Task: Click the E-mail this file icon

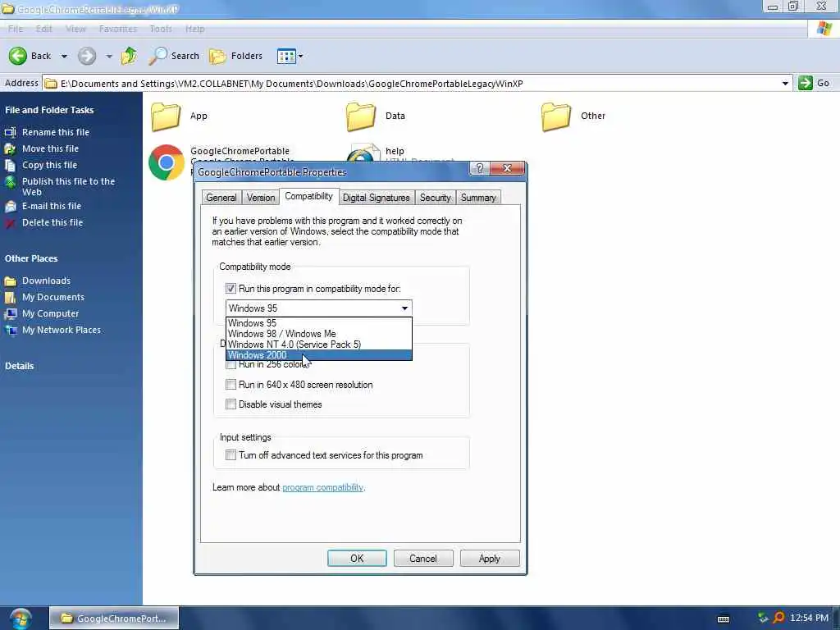Action: pos(10,206)
